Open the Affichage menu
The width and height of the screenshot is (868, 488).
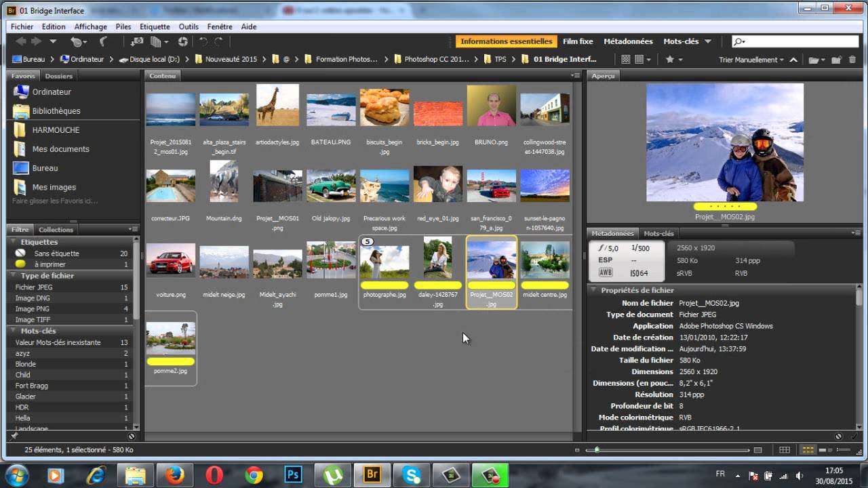[90, 27]
